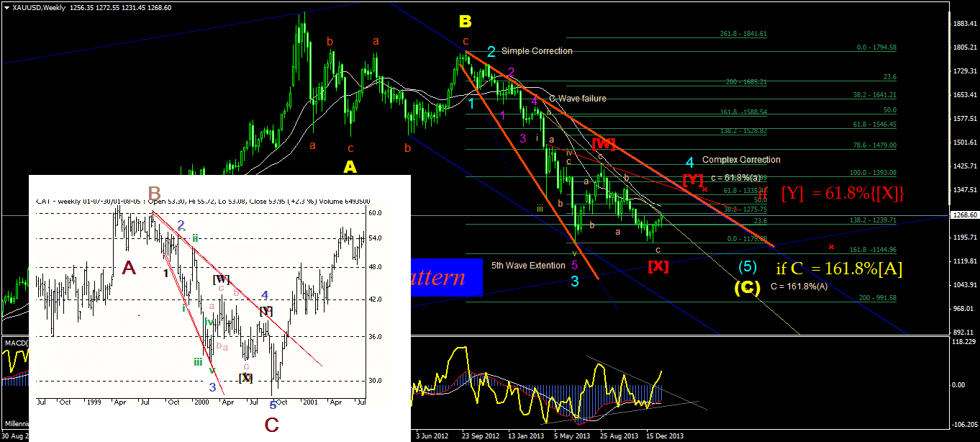Select the 1501.61 price axis value

(x=963, y=143)
